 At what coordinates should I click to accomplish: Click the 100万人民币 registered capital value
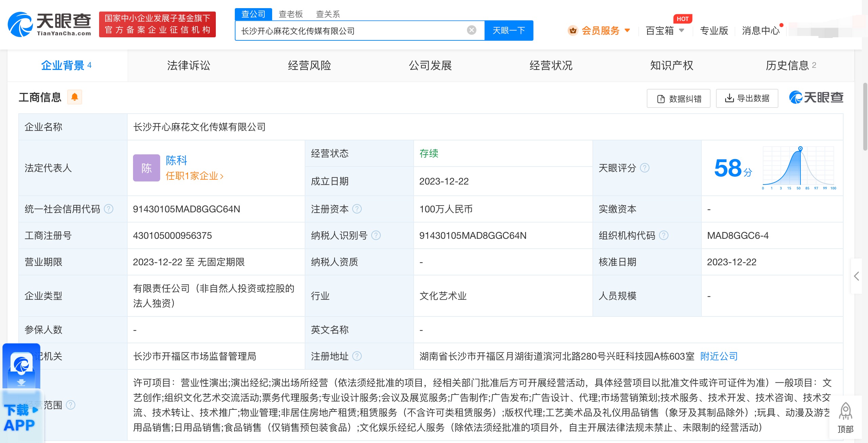click(446, 209)
